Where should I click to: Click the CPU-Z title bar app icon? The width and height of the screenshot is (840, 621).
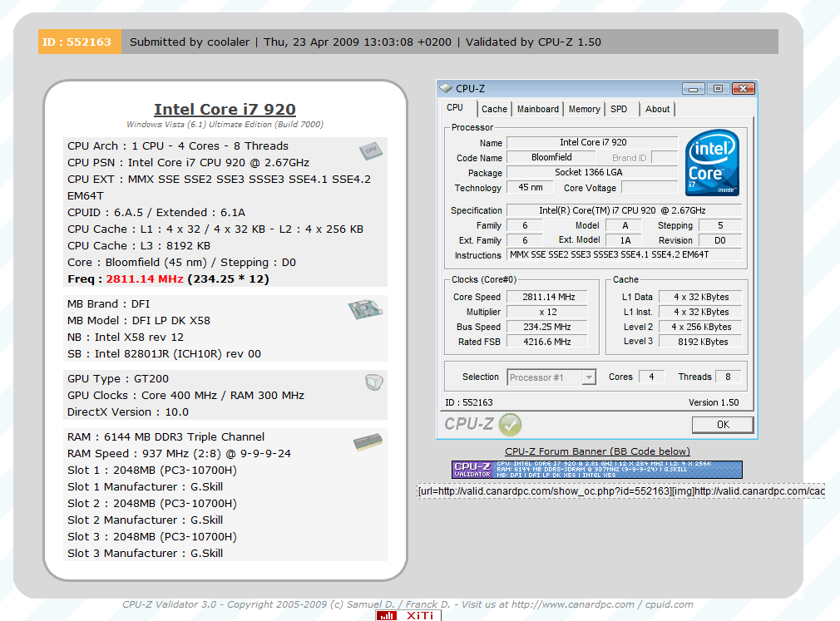pos(447,88)
